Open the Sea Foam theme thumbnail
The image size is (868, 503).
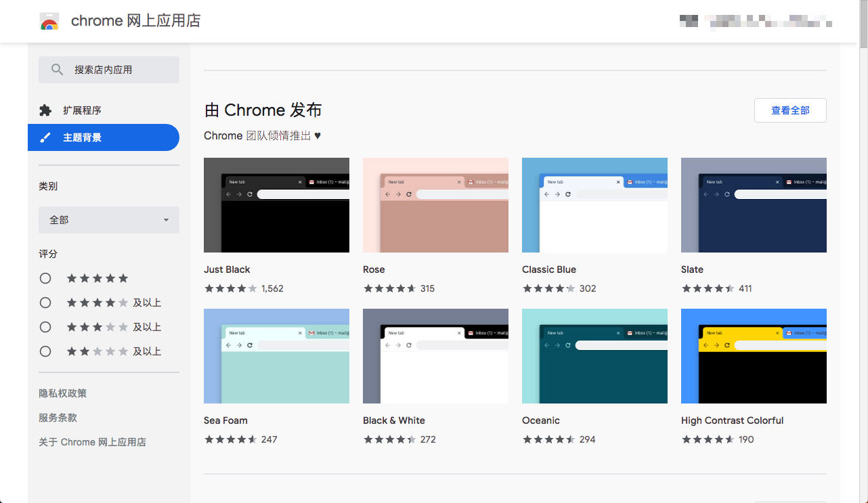[x=276, y=356]
